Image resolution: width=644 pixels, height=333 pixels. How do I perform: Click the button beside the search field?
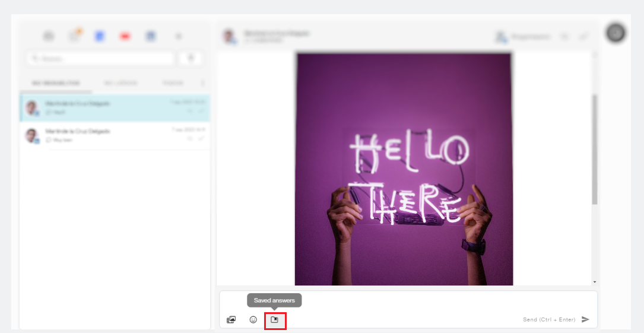[x=191, y=58]
